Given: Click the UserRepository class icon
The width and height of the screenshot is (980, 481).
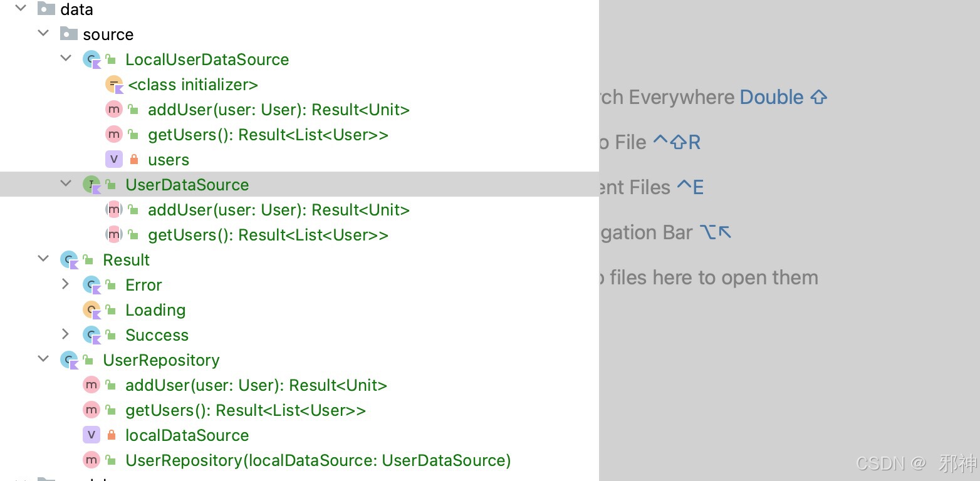Looking at the screenshot, I should (x=69, y=360).
